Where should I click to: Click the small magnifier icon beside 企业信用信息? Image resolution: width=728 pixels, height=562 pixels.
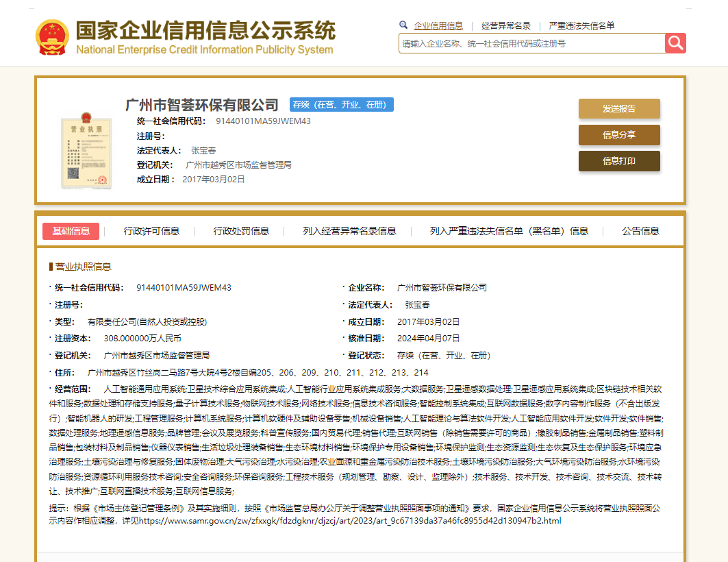click(403, 25)
